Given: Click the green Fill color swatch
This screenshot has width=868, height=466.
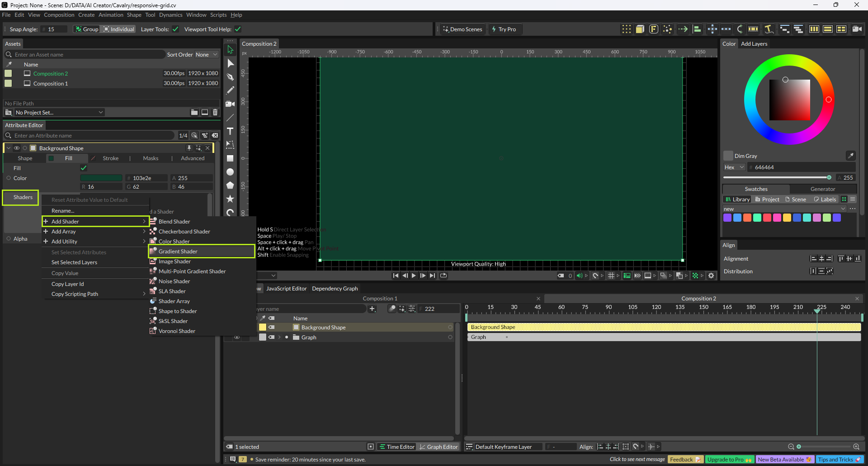Looking at the screenshot, I should click(101, 178).
